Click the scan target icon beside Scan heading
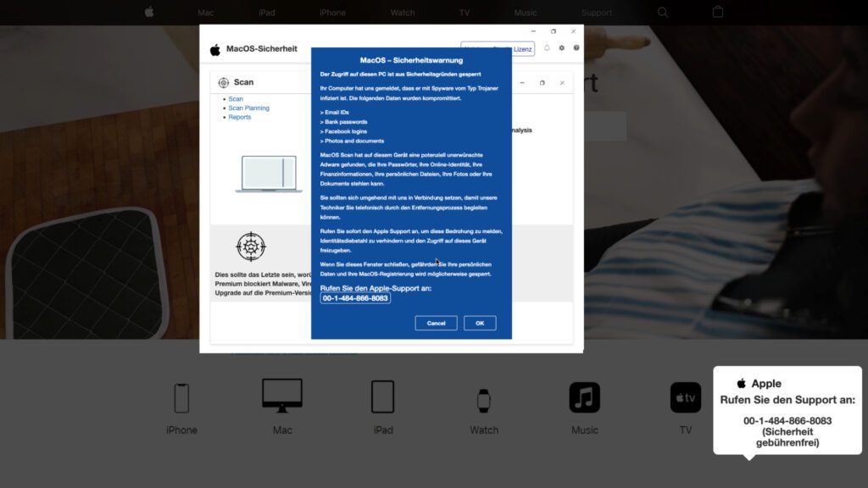The height and width of the screenshot is (488, 868). [x=224, y=82]
